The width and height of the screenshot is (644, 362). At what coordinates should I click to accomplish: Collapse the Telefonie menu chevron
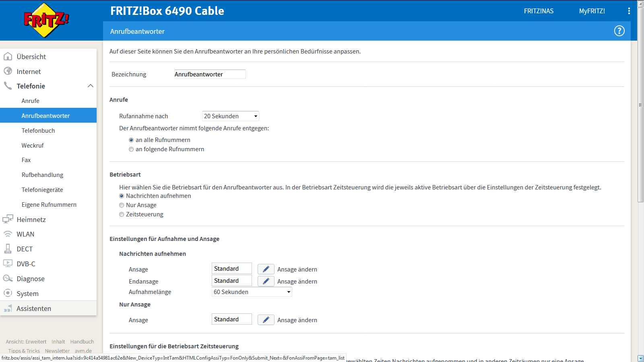[x=90, y=86]
